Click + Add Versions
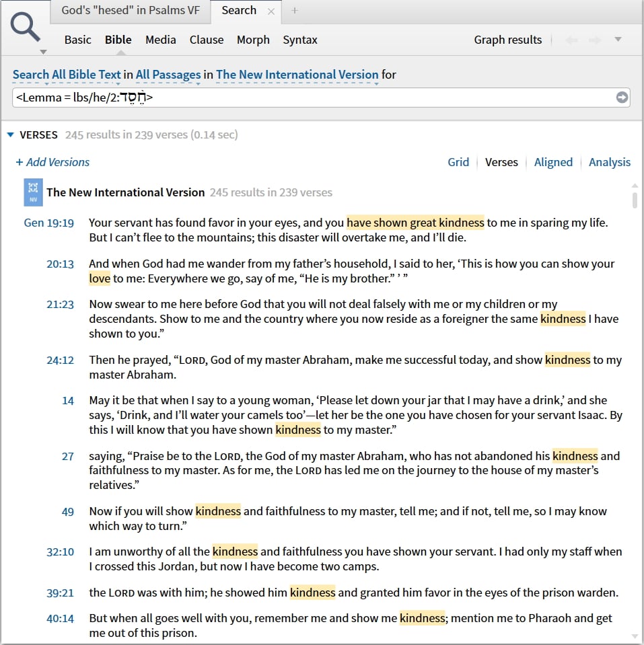The height and width of the screenshot is (645, 644). click(52, 162)
